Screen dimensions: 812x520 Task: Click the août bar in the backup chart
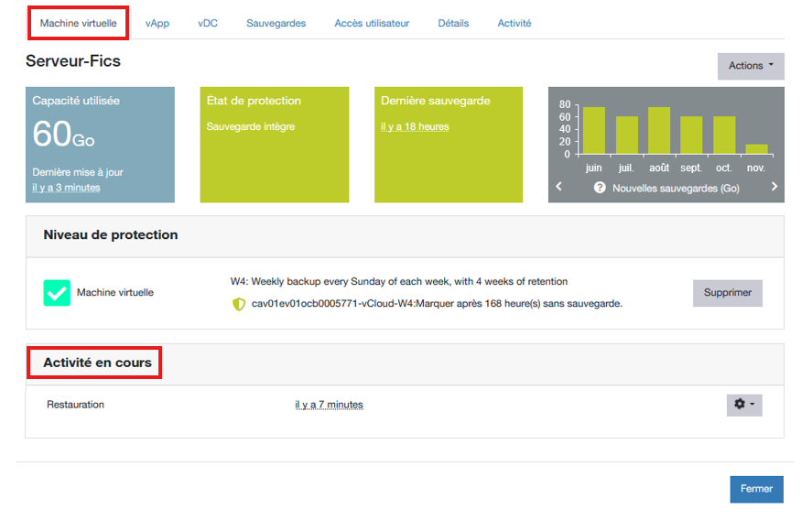659,131
